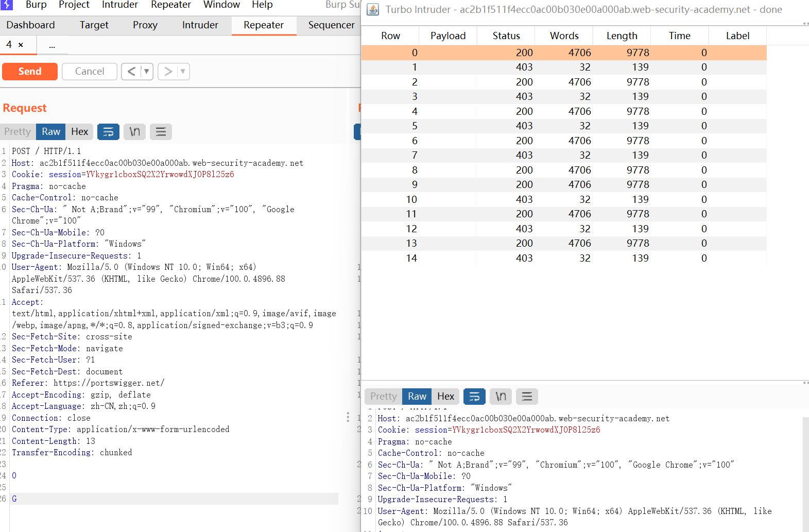Viewport: 809px width, 532px height.
Task: Sort results by Payload column header
Action: [448, 36]
